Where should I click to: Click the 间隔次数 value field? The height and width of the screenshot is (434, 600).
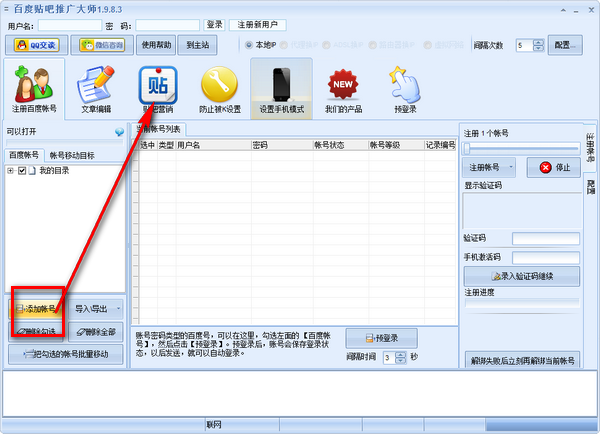point(525,46)
